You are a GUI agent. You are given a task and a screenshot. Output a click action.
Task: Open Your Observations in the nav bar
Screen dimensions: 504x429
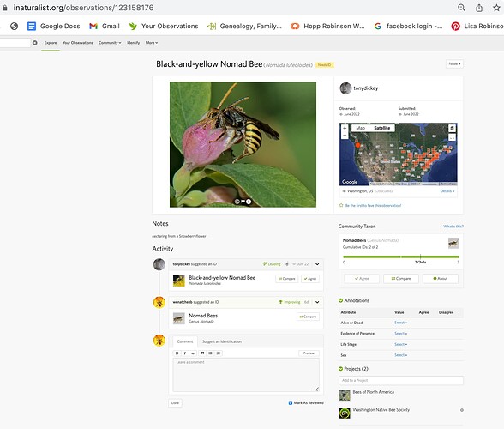77,43
